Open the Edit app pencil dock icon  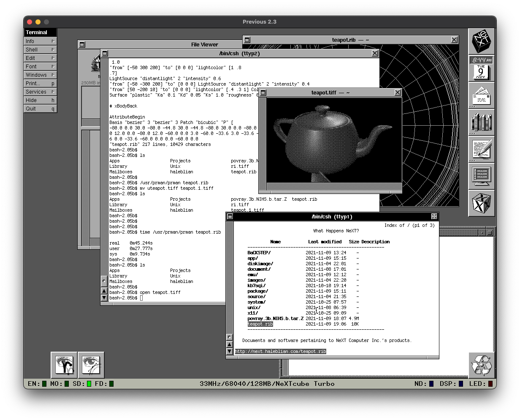pos(481,150)
